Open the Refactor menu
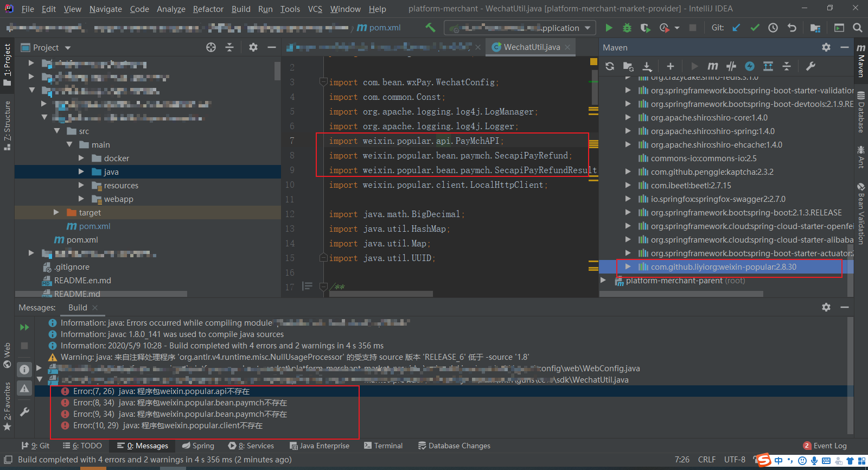The image size is (868, 470). pos(208,9)
